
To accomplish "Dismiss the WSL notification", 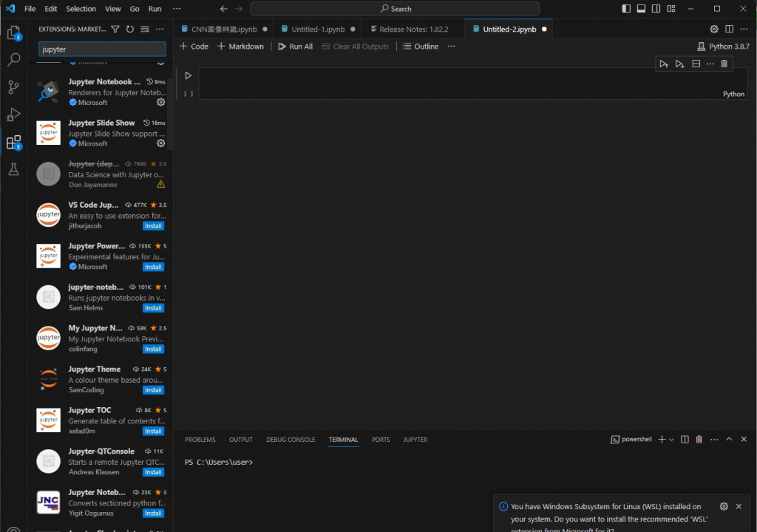I will (739, 506).
